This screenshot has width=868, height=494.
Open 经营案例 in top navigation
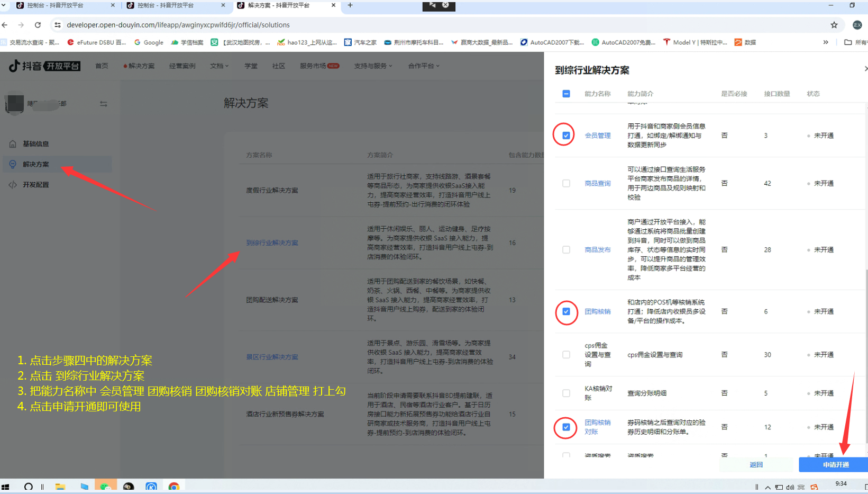coord(182,66)
